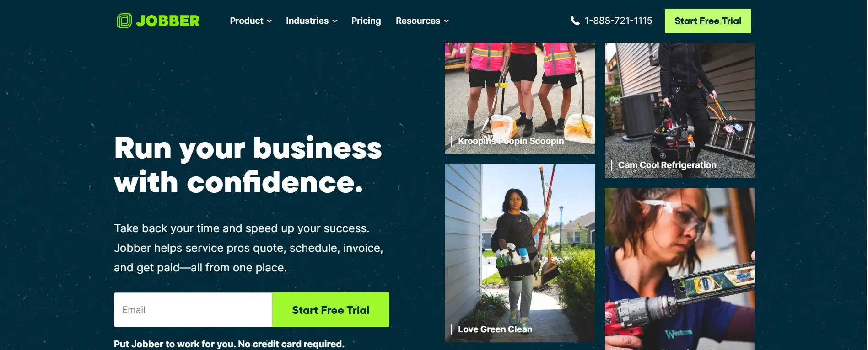The height and width of the screenshot is (350, 868).
Task: Click the Cam Cool Refrigeration caption
Action: [x=667, y=165]
